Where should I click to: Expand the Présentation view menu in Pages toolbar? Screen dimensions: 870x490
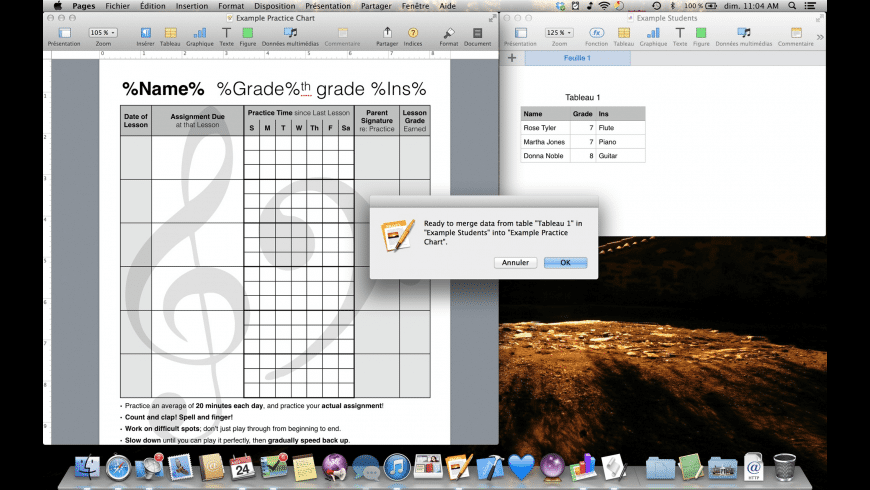pos(64,34)
